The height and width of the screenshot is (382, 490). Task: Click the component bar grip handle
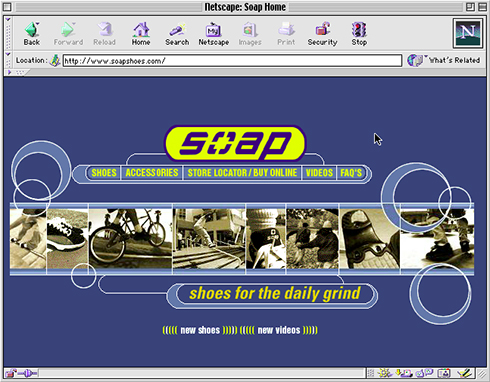pos(370,373)
